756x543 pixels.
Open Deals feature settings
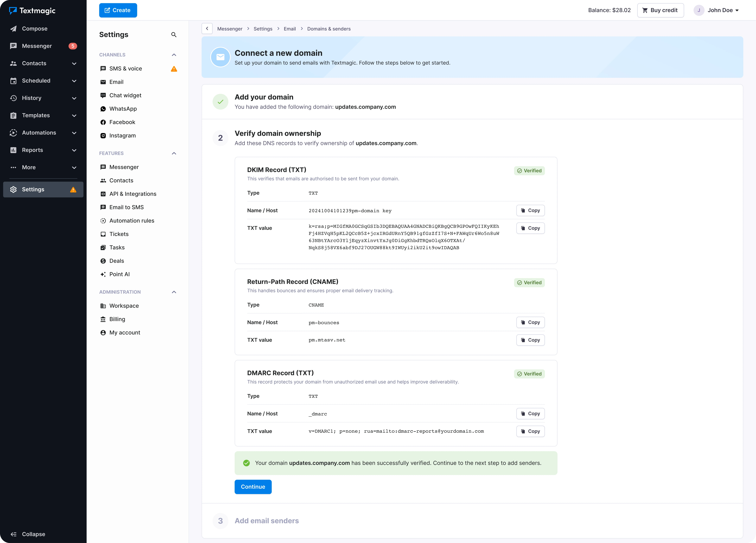(x=116, y=261)
